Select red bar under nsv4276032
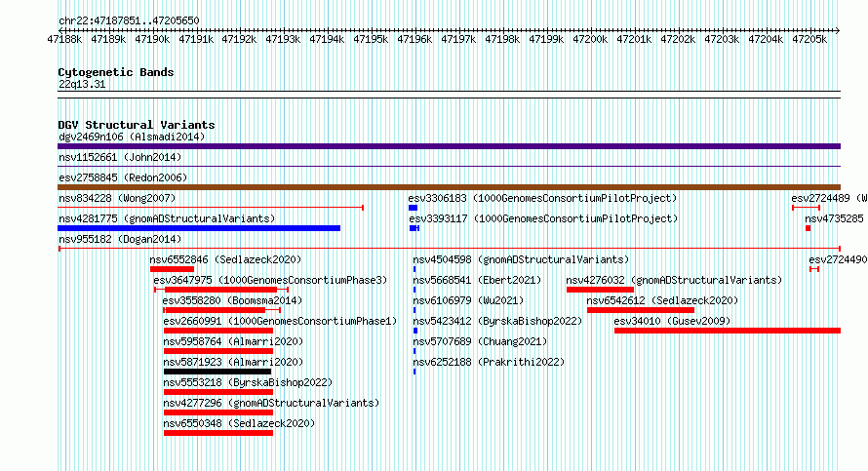The image size is (868, 471). pos(600,290)
